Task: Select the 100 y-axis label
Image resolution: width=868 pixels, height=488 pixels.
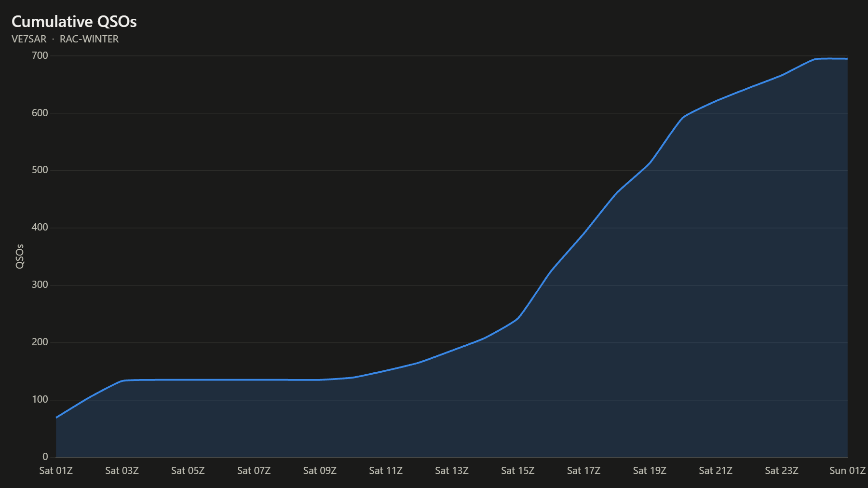Action: coord(40,400)
